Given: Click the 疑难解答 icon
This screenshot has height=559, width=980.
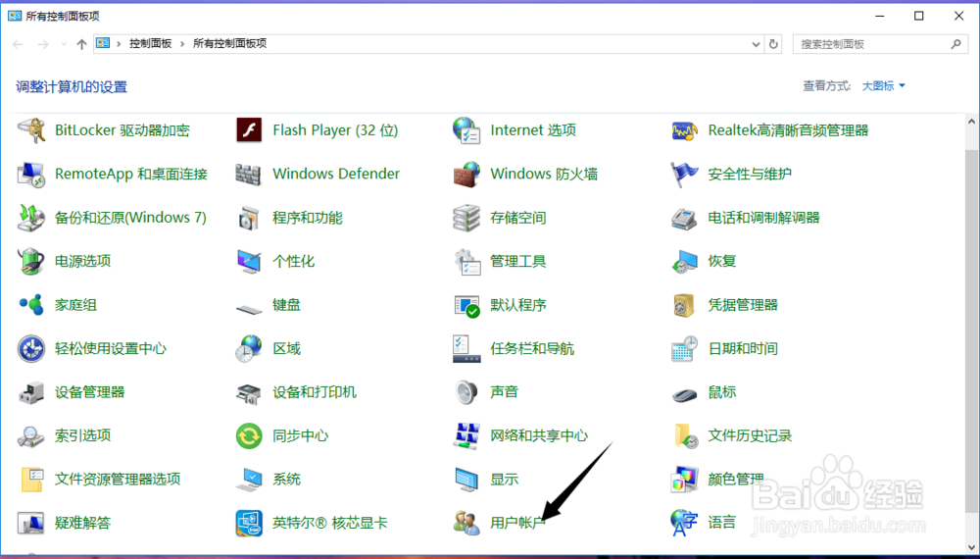Looking at the screenshot, I should pyautogui.click(x=30, y=524).
